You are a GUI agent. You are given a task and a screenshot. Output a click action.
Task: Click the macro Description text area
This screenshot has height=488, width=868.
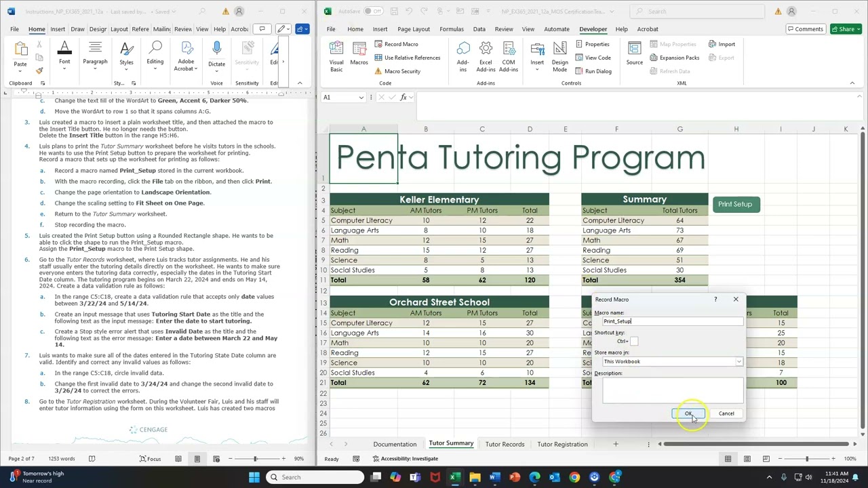[672, 390]
